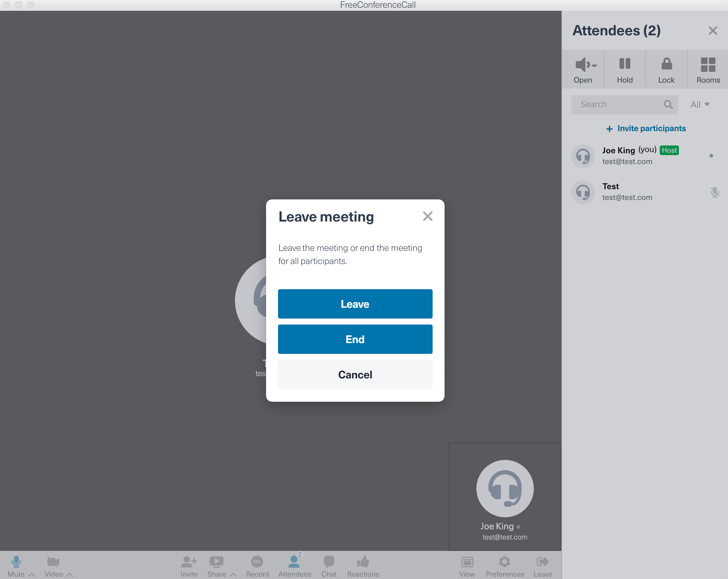Click Invite participants link in panel

coord(645,128)
